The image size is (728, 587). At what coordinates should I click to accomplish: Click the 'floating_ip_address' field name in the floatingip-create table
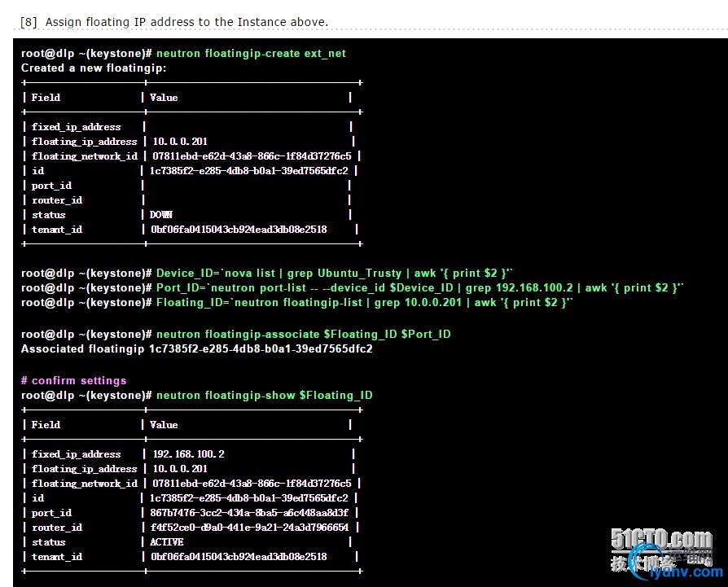(x=84, y=142)
